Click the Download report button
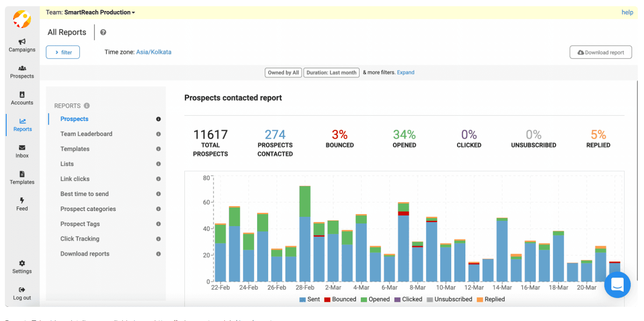644x321 pixels. pos(601,52)
